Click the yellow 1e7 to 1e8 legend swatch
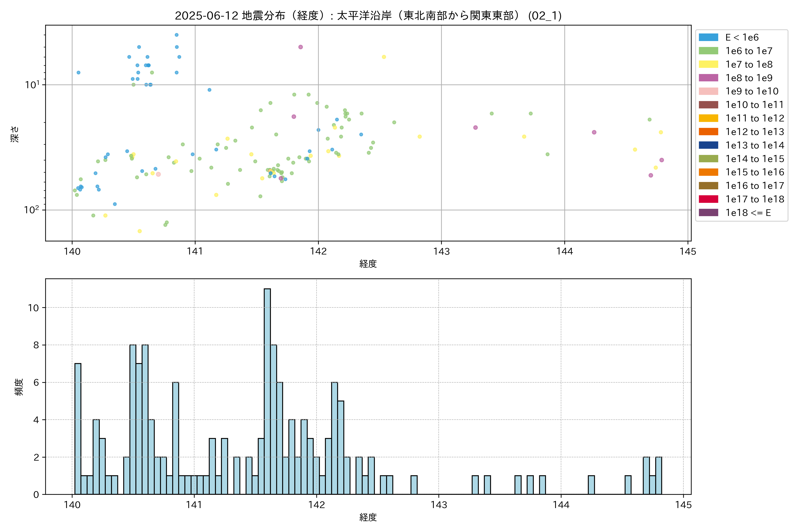 point(708,65)
